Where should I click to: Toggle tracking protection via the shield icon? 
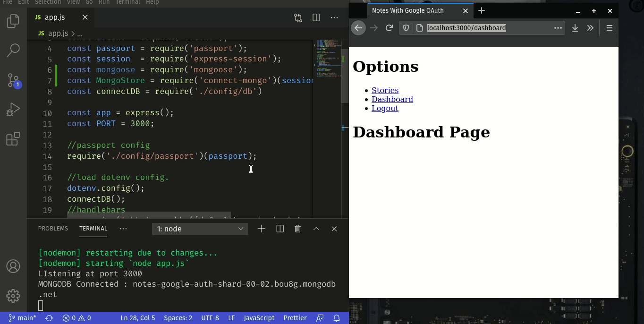tap(406, 28)
